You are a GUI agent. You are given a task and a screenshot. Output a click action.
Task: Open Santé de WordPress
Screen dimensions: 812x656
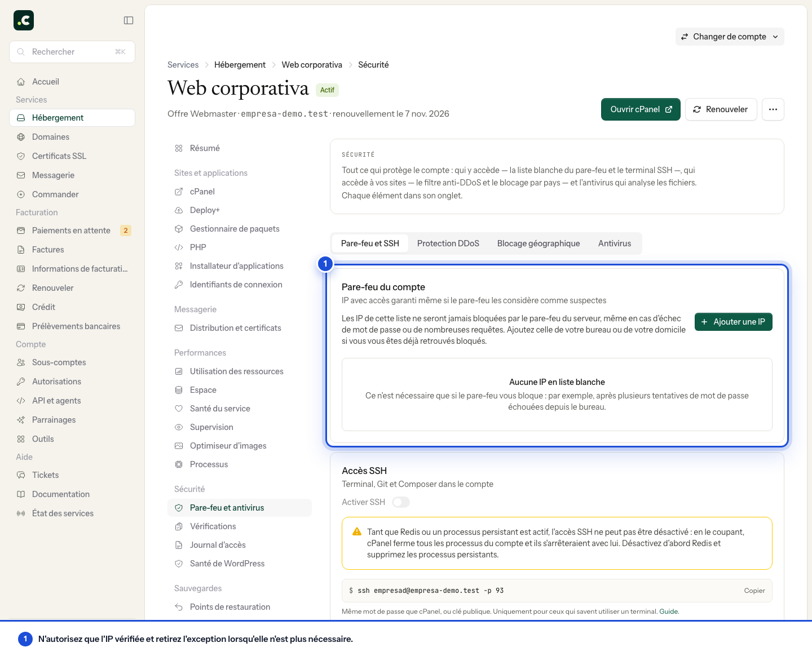(x=240, y=564)
